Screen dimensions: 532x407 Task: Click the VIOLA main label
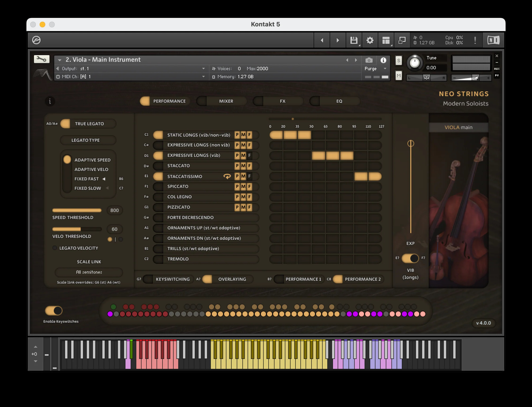458,127
